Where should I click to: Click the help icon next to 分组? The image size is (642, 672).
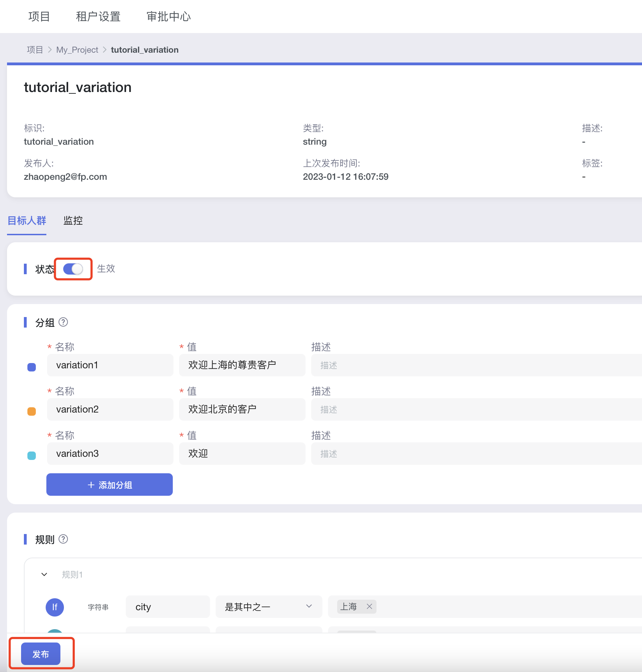pos(63,322)
